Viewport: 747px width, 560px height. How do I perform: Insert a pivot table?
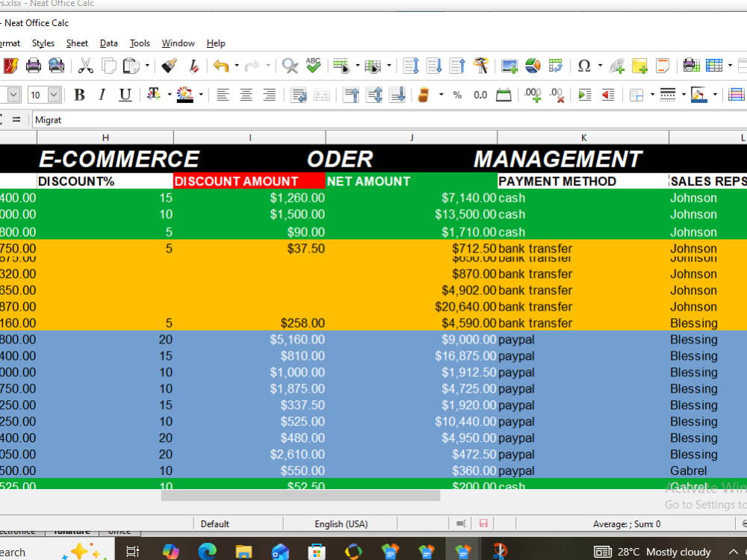click(x=556, y=65)
